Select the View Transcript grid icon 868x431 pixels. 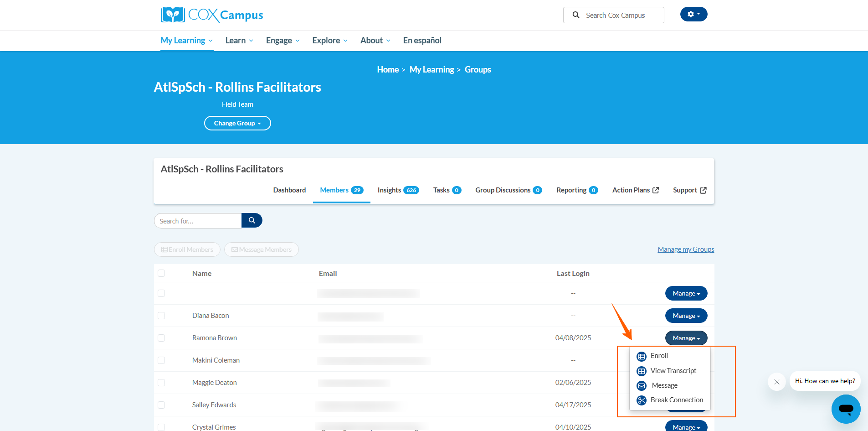pyautogui.click(x=642, y=371)
